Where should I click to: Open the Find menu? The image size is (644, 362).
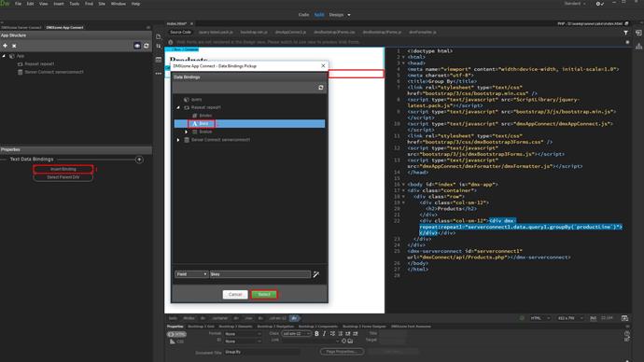[89, 4]
